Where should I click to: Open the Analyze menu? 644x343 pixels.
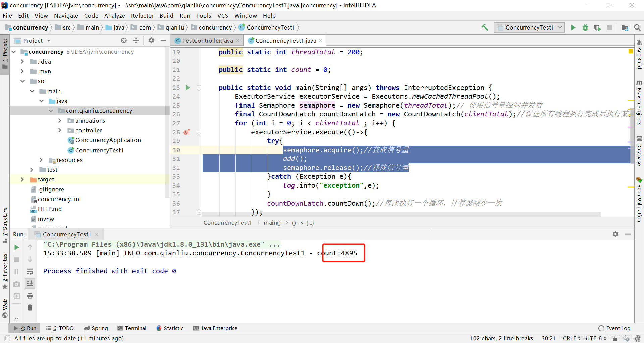pyautogui.click(x=114, y=16)
